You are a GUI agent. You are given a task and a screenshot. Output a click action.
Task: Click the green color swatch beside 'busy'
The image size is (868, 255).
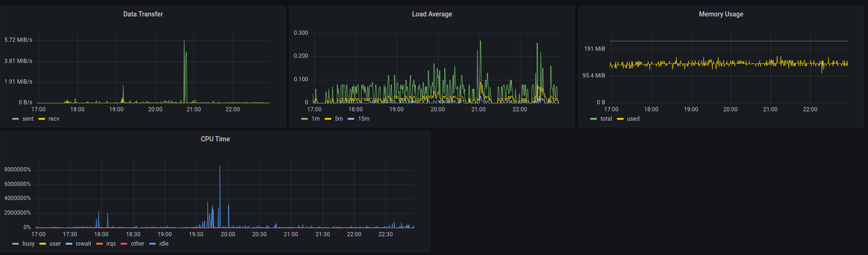click(15, 244)
